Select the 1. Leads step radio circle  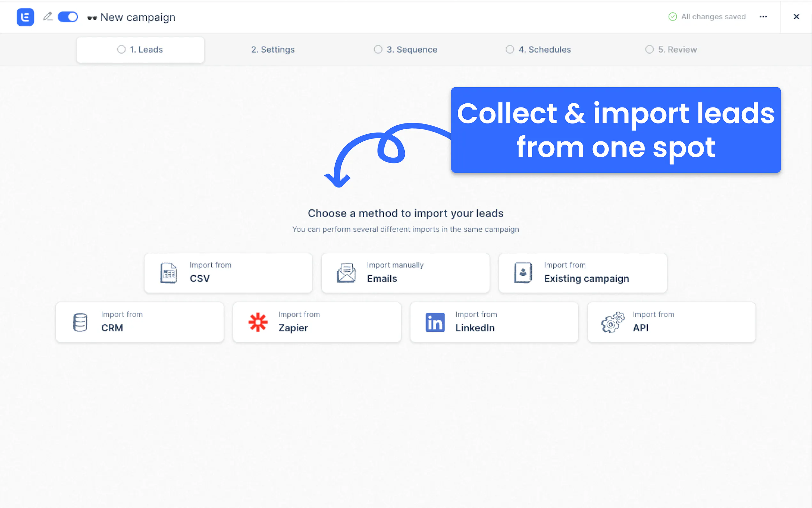tap(121, 49)
